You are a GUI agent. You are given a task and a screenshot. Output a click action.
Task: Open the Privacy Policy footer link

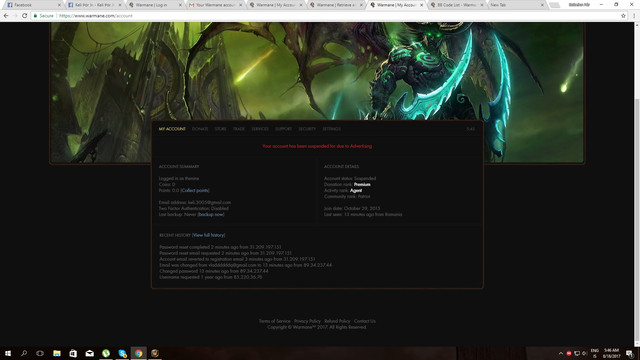pyautogui.click(x=307, y=321)
